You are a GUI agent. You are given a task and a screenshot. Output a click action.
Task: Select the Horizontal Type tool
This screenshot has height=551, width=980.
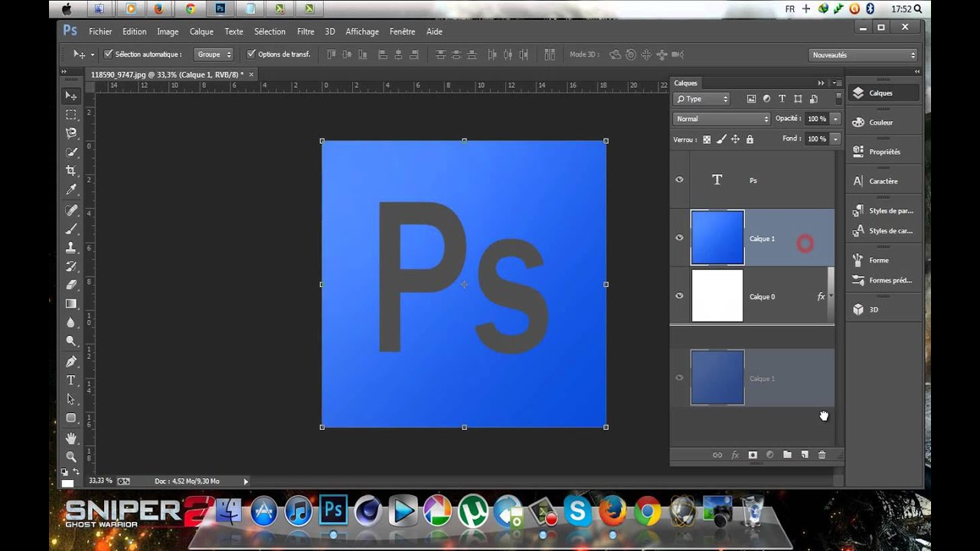tap(71, 380)
